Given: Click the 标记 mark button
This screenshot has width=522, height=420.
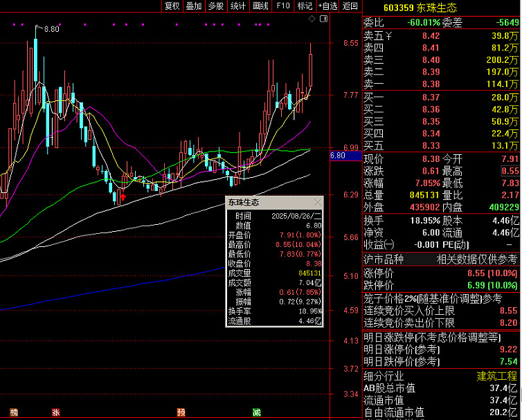Looking at the screenshot, I should tap(305, 6).
